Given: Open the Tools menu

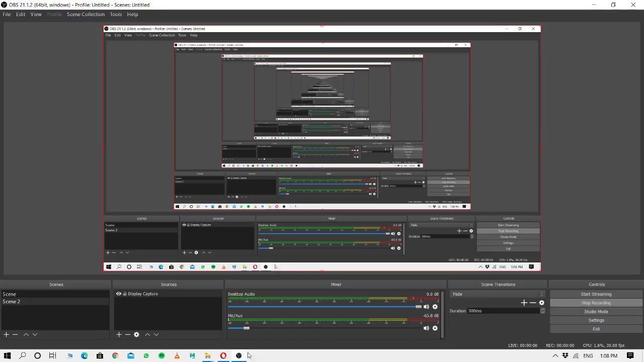Looking at the screenshot, I should [116, 14].
